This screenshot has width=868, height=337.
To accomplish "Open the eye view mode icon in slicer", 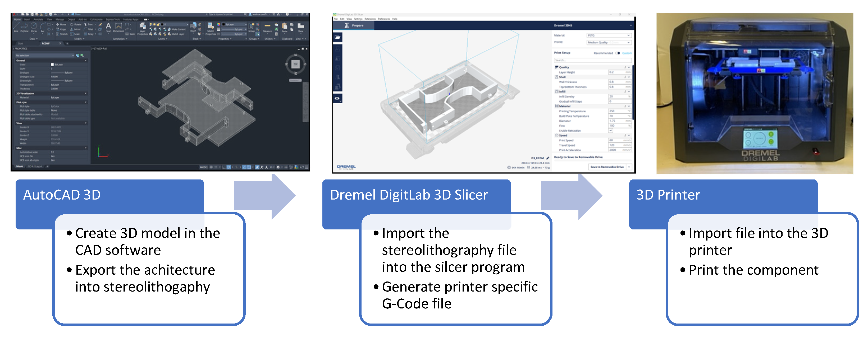I will [x=337, y=98].
